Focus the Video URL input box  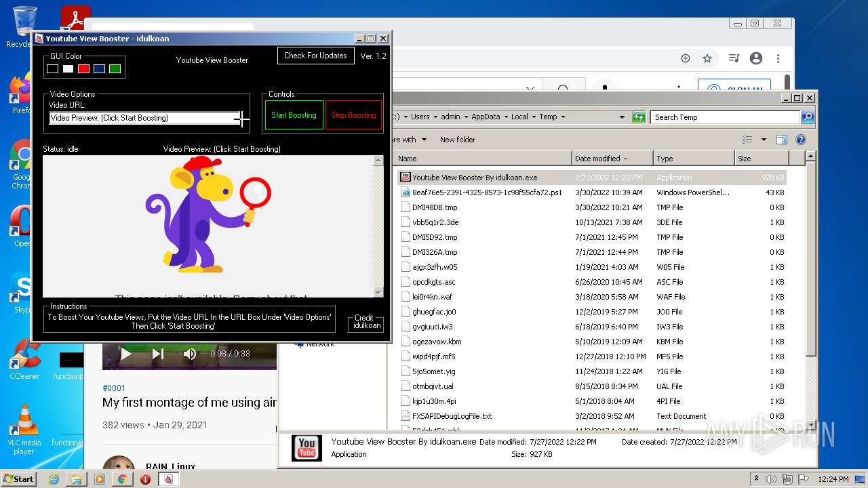pyautogui.click(x=145, y=118)
